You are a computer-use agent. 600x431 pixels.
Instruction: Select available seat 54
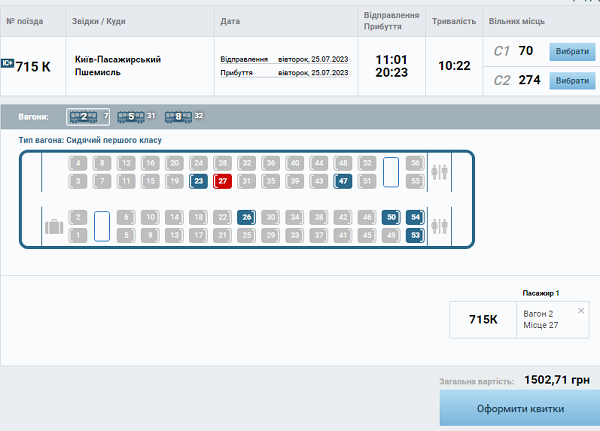coord(415,217)
